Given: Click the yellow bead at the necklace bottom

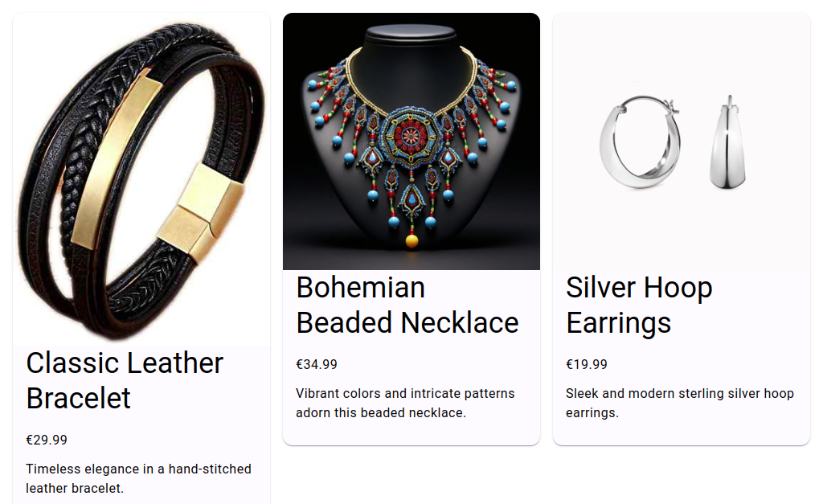Looking at the screenshot, I should point(411,240).
